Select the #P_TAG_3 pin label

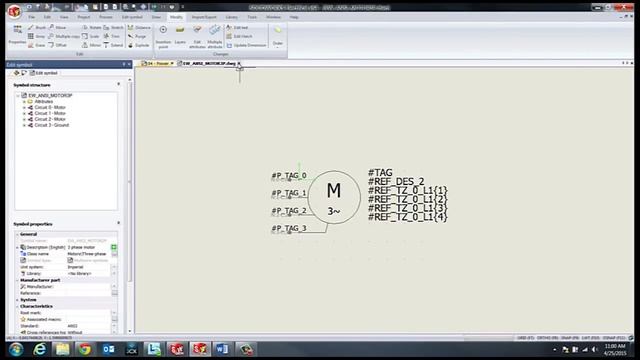pos(289,228)
